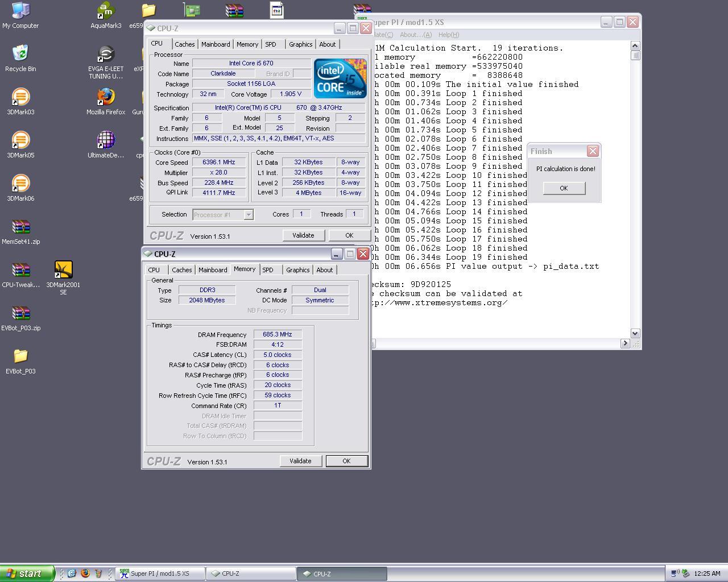Open Caches tab in CPU-Z memory window
The width and height of the screenshot is (728, 582).
pos(181,270)
